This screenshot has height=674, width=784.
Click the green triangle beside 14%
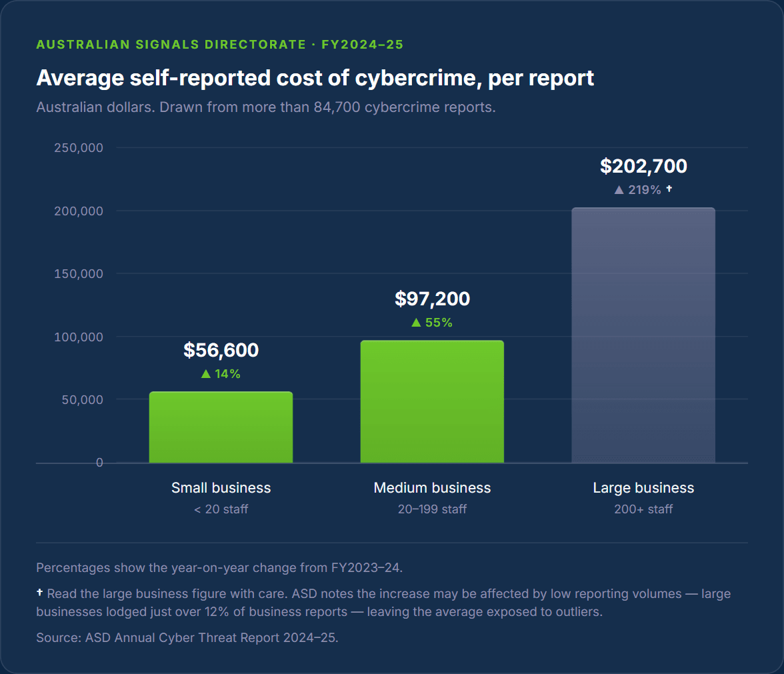pos(206,374)
